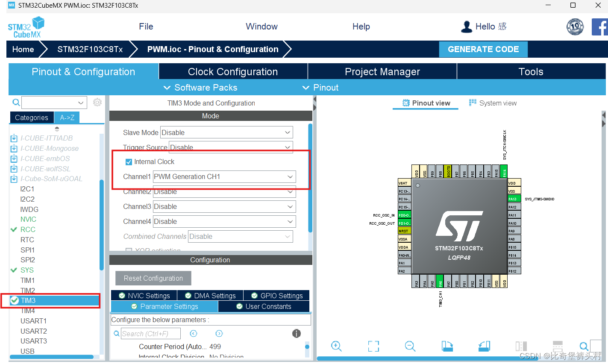Toggle the Internal Clock checkbox
608x364 pixels.
point(129,162)
